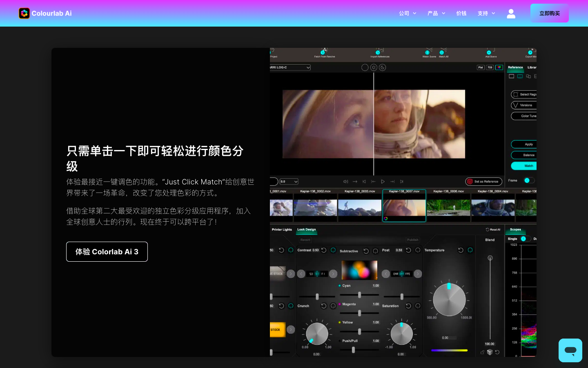Select the moon viewer icon
Viewport: 588px width, 368px height.
click(x=383, y=67)
